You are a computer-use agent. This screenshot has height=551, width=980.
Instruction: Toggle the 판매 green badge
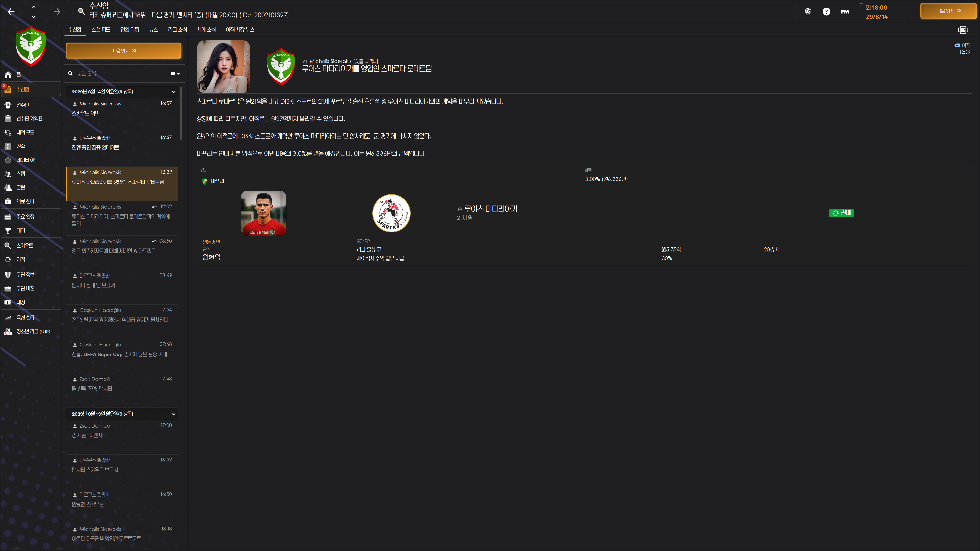coord(841,213)
